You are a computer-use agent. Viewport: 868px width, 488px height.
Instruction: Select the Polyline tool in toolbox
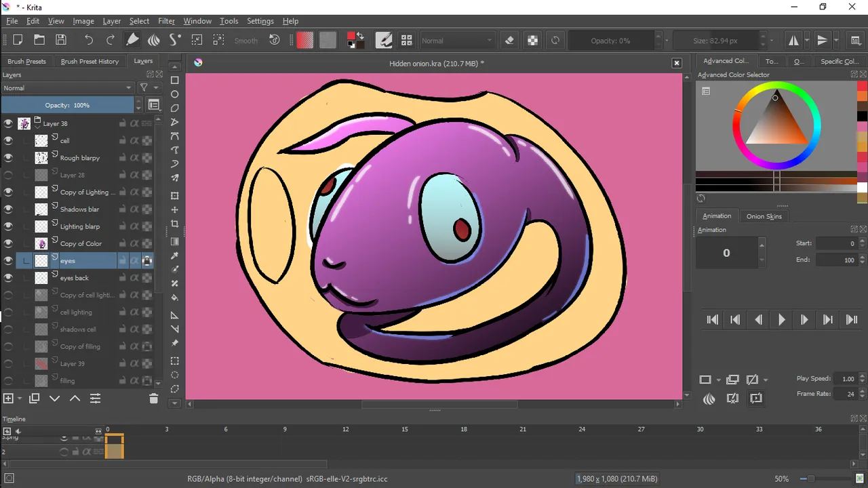(174, 122)
